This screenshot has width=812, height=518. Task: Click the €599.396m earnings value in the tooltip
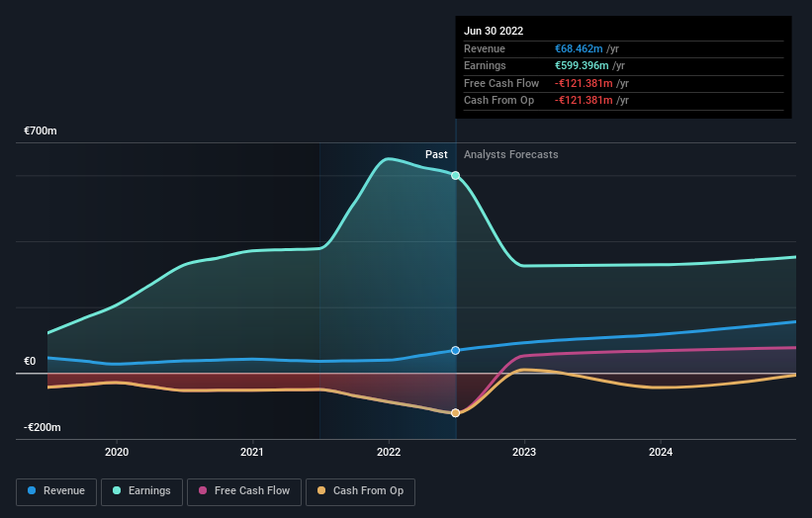pyautogui.click(x=583, y=65)
